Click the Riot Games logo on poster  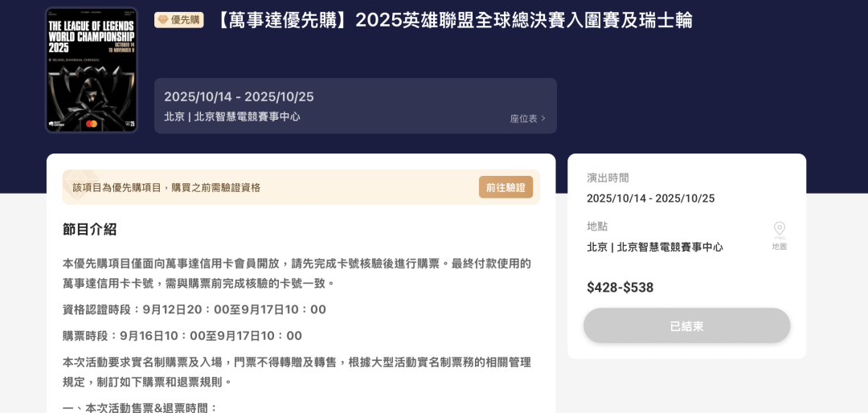point(58,124)
